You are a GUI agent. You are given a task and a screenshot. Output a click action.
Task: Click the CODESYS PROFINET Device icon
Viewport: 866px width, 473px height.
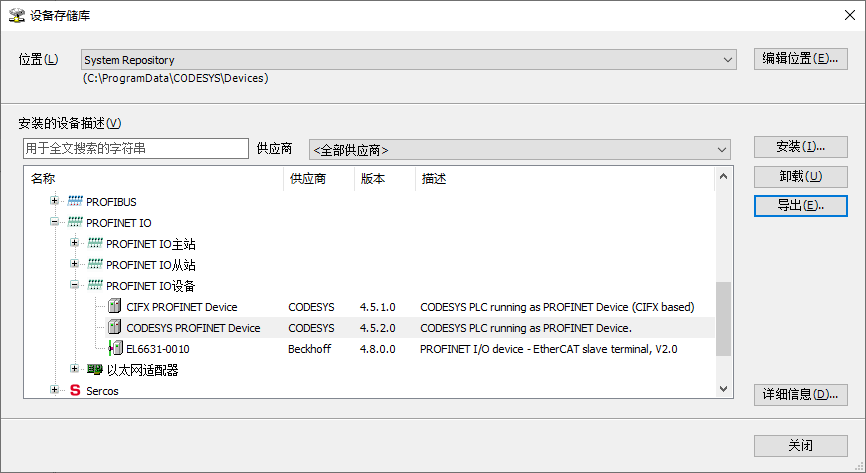pos(114,327)
